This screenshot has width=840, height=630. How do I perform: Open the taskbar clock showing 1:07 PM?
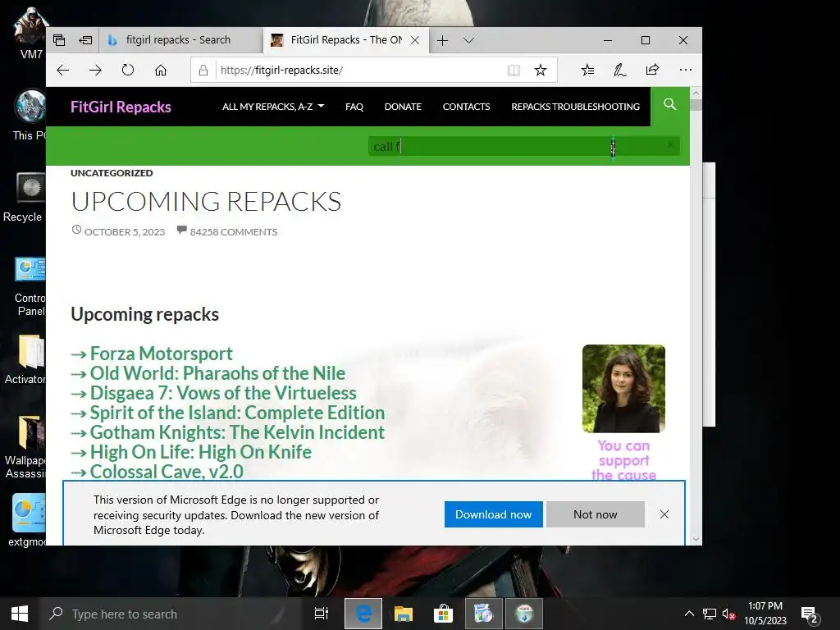(765, 614)
